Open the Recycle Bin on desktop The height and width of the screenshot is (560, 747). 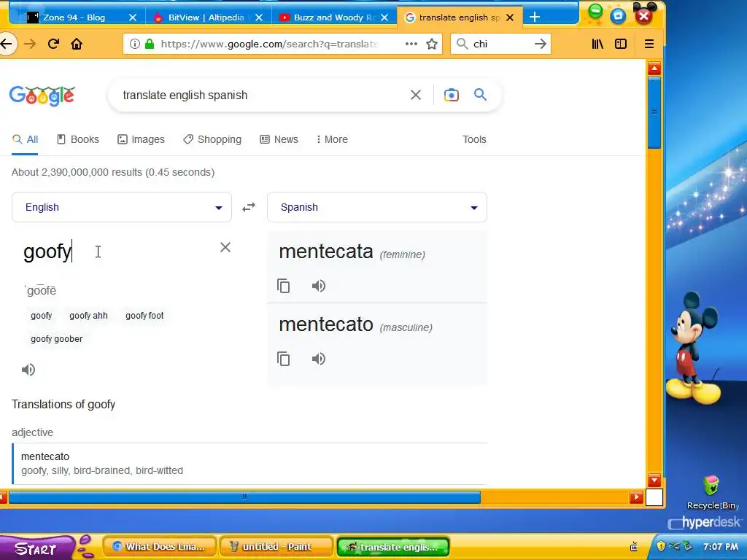tap(711, 493)
